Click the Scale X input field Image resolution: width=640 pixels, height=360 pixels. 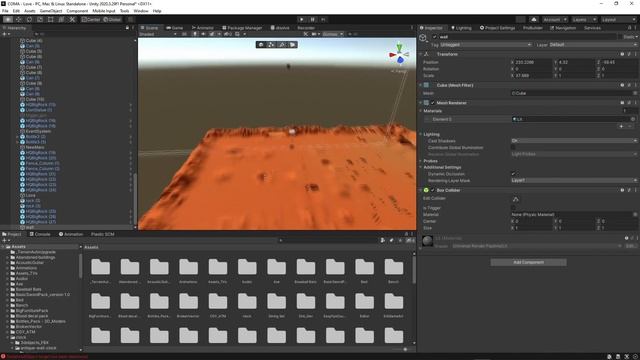[x=533, y=76]
